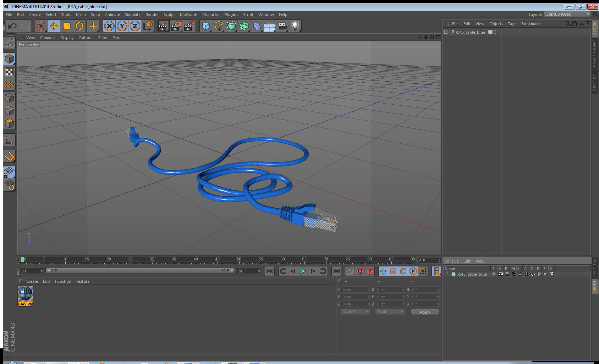Toggle the Enable Axis tool
The image size is (599, 364).
(9, 140)
